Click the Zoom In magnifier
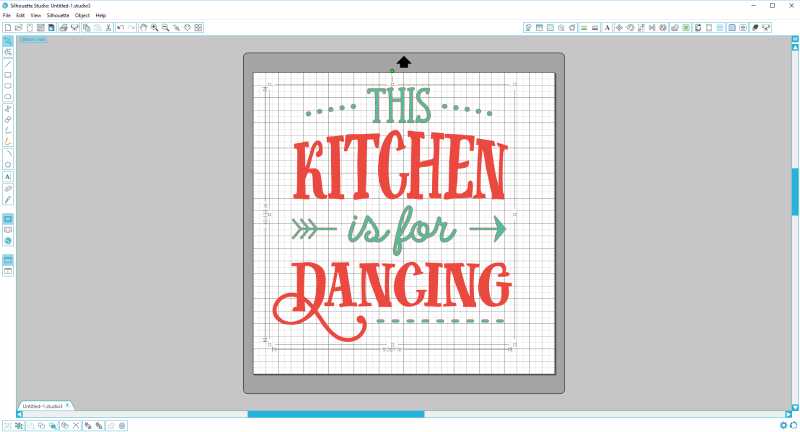The image size is (800, 432). tap(154, 28)
